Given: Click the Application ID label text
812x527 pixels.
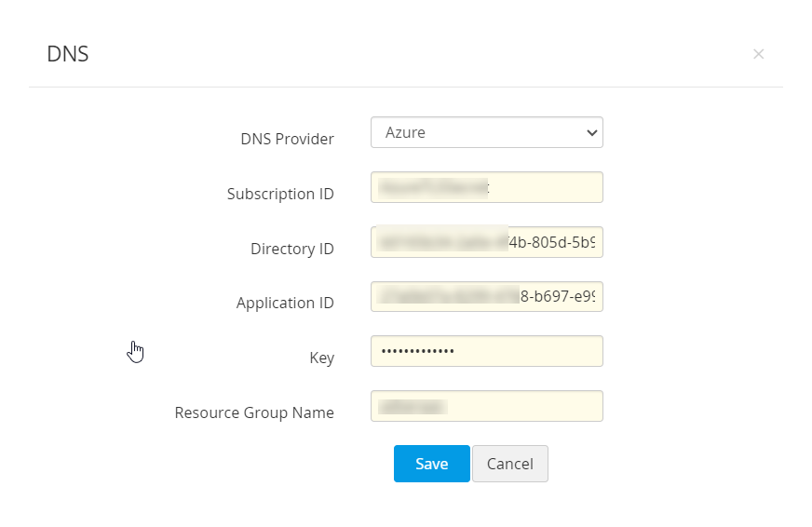Looking at the screenshot, I should point(285,303).
